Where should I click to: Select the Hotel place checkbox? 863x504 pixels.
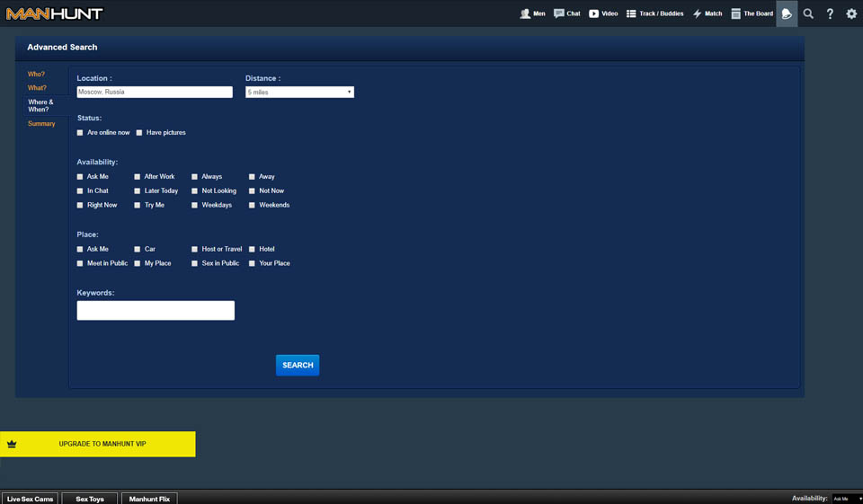tap(253, 250)
